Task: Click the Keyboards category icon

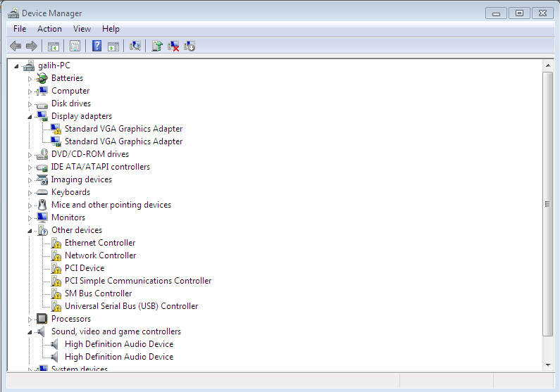Action: coord(42,192)
